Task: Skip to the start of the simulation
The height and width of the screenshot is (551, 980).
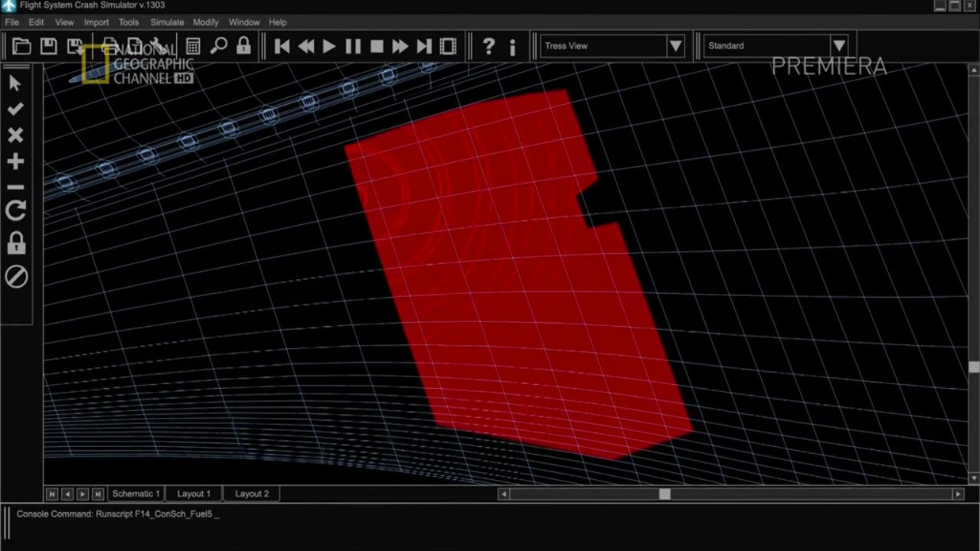Action: pyautogui.click(x=282, y=47)
